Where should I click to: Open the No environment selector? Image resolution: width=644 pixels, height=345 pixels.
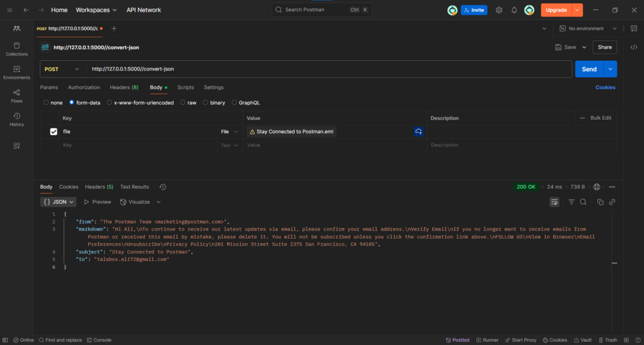pyautogui.click(x=588, y=28)
